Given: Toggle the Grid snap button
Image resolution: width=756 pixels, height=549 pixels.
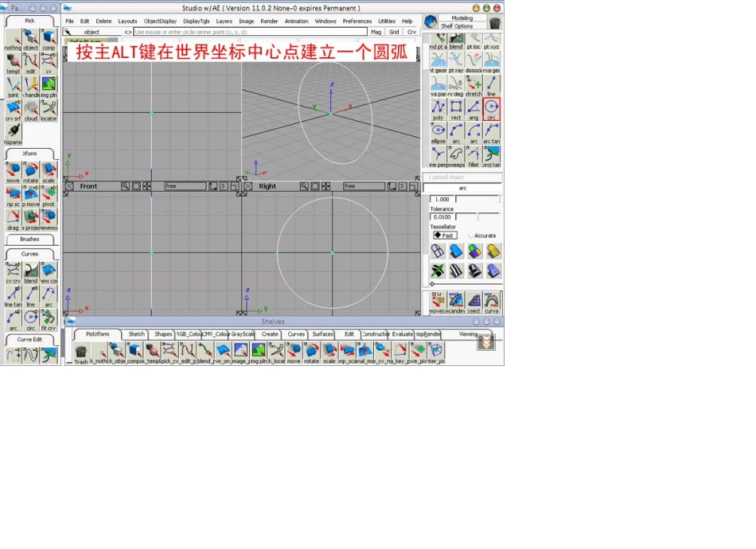Looking at the screenshot, I should pyautogui.click(x=394, y=32).
